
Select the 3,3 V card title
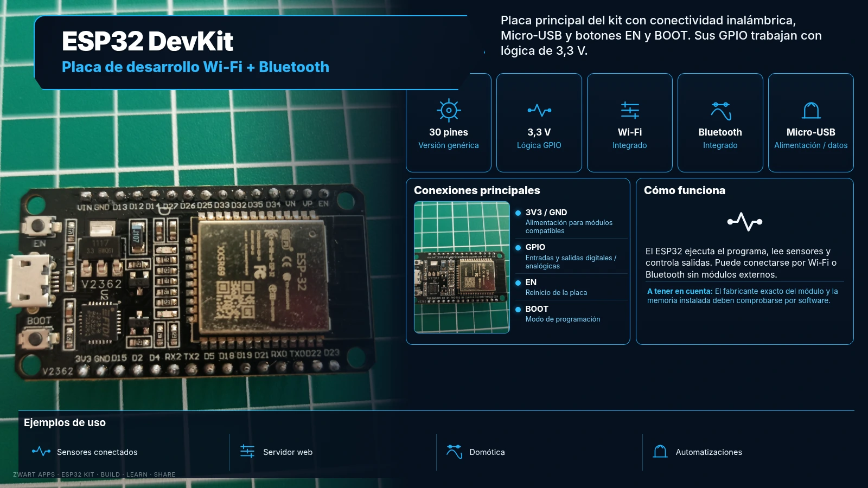[539, 132]
